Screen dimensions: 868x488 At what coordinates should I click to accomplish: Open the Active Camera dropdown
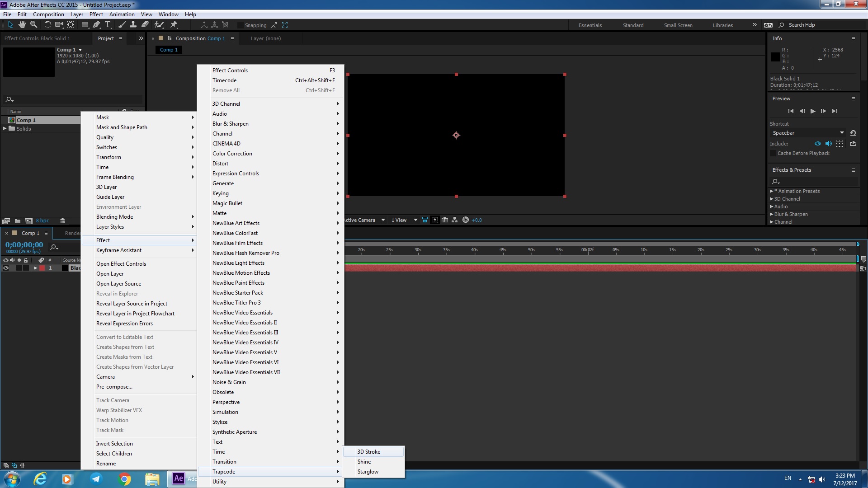365,220
